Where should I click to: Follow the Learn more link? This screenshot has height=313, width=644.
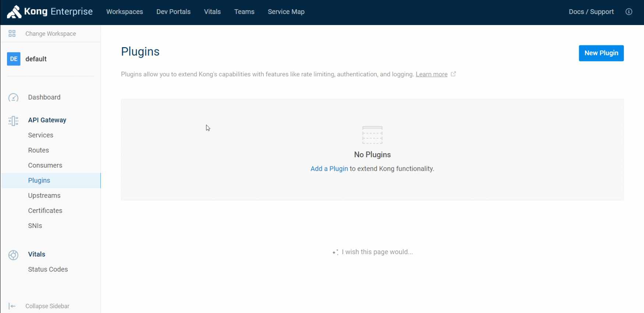[432, 74]
